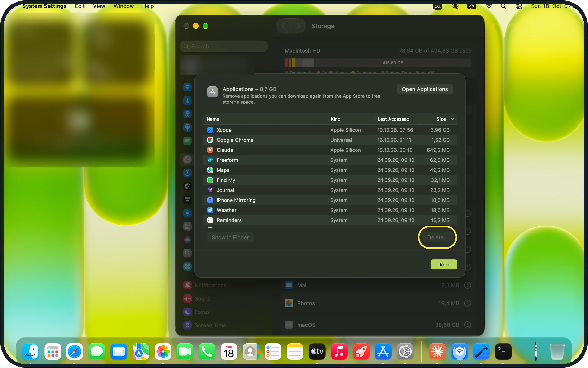Click info icon next to Photos size
The height and width of the screenshot is (368, 588).
tap(468, 303)
